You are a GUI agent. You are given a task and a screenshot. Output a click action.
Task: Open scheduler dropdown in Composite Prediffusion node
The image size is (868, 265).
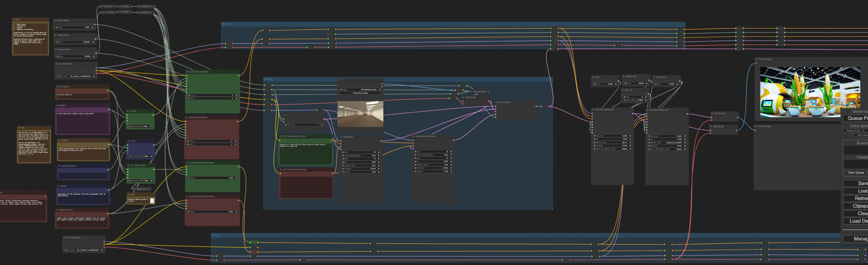tap(433, 168)
